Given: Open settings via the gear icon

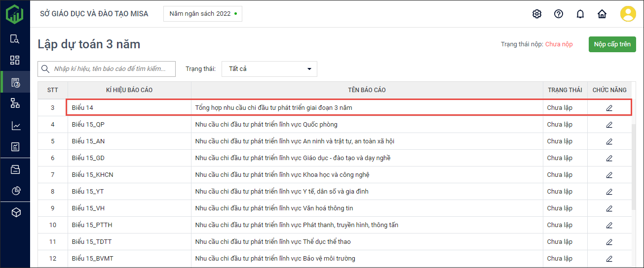Looking at the screenshot, I should tap(537, 14).
